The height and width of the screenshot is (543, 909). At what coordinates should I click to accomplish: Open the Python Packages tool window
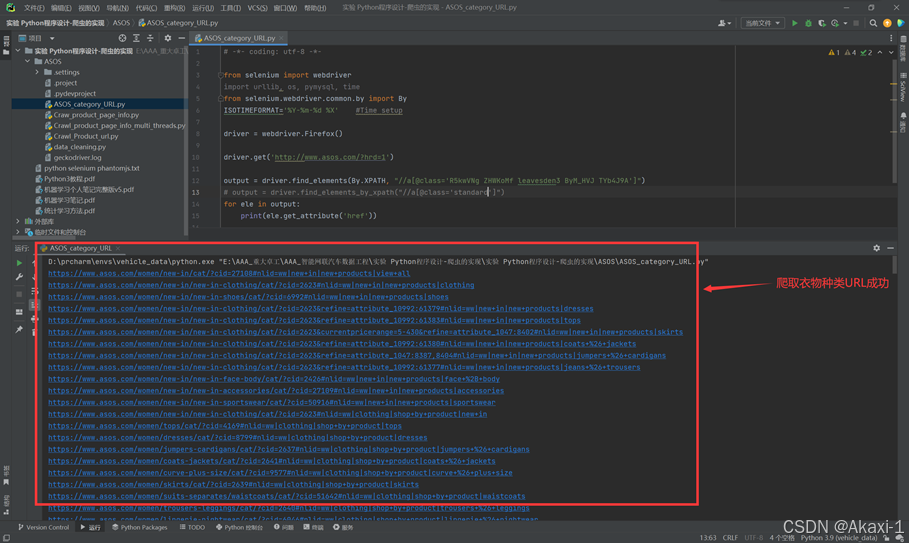pos(139,527)
